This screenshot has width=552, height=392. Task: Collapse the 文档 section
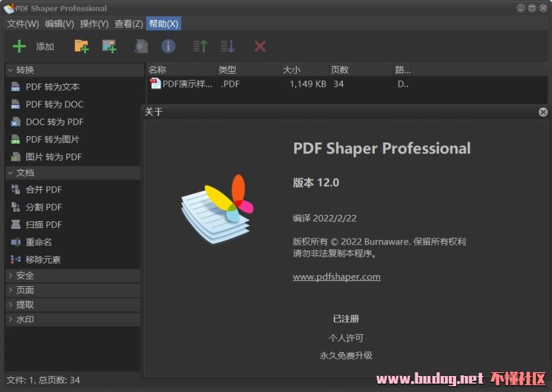tap(10, 173)
